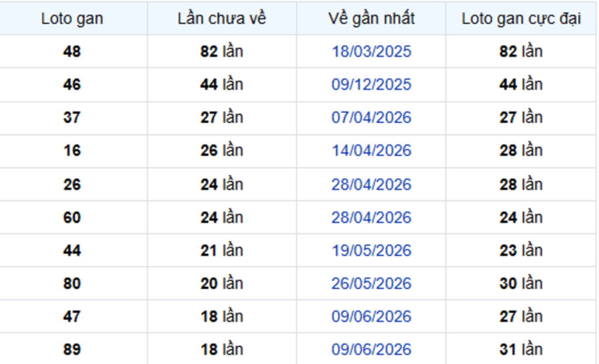Viewport: 599px width, 364px height.
Task: Click '20 lần' in loto 80 row
Action: pyautogui.click(x=222, y=283)
